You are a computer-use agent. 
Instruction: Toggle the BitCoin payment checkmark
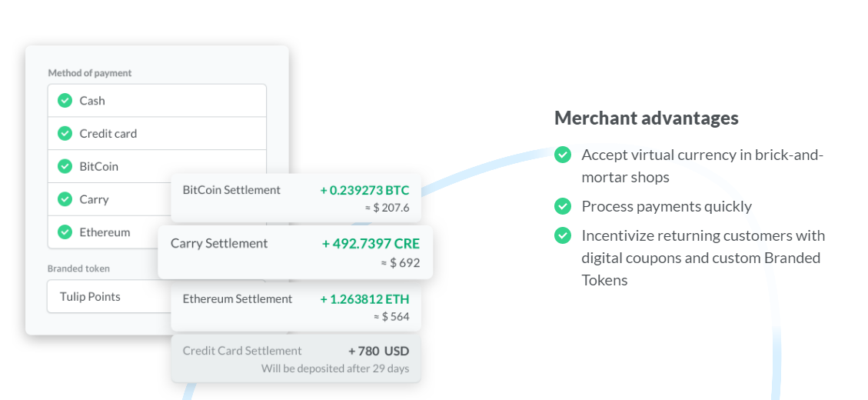(65, 166)
